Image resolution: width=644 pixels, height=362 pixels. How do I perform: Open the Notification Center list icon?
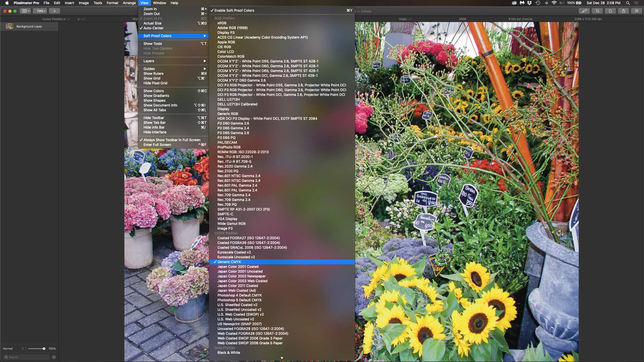[636, 3]
